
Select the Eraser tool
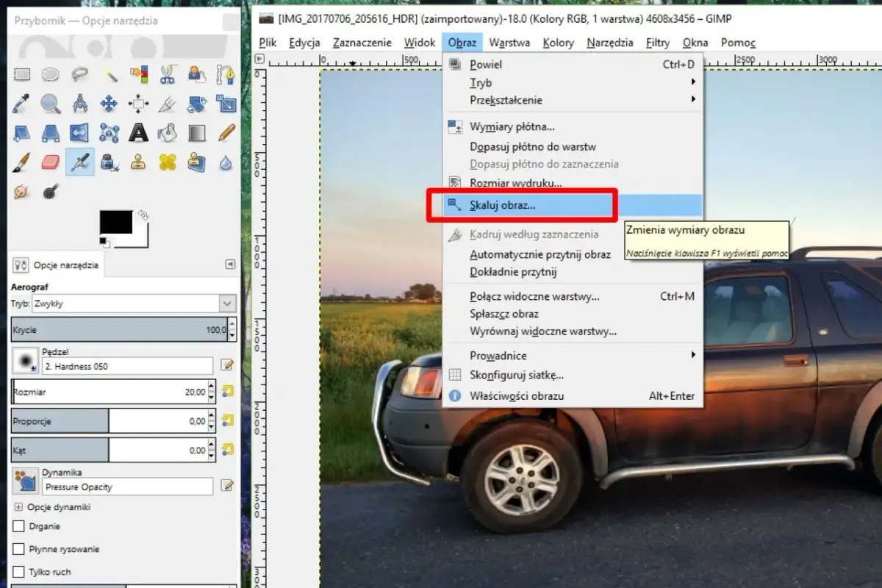coord(51,162)
